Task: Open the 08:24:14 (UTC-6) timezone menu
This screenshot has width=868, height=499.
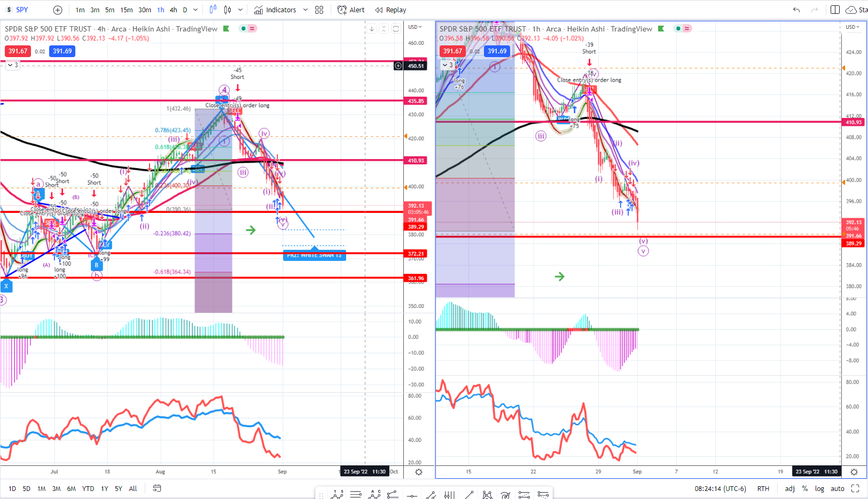Action: tap(721, 488)
